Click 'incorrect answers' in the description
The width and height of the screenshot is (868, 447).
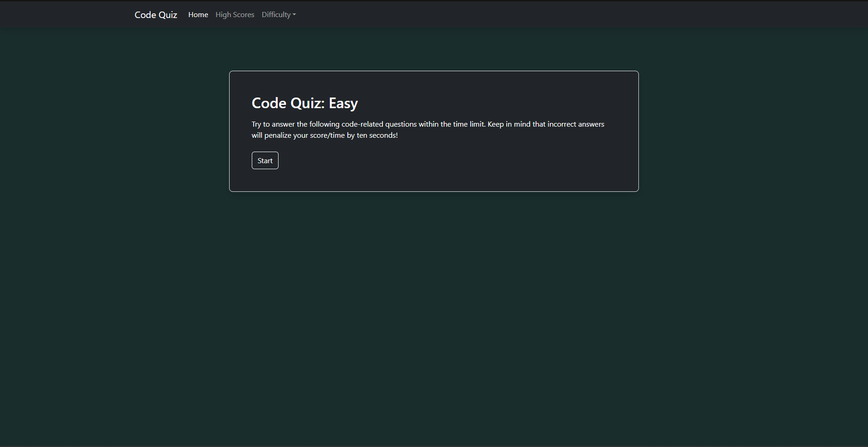coord(576,124)
